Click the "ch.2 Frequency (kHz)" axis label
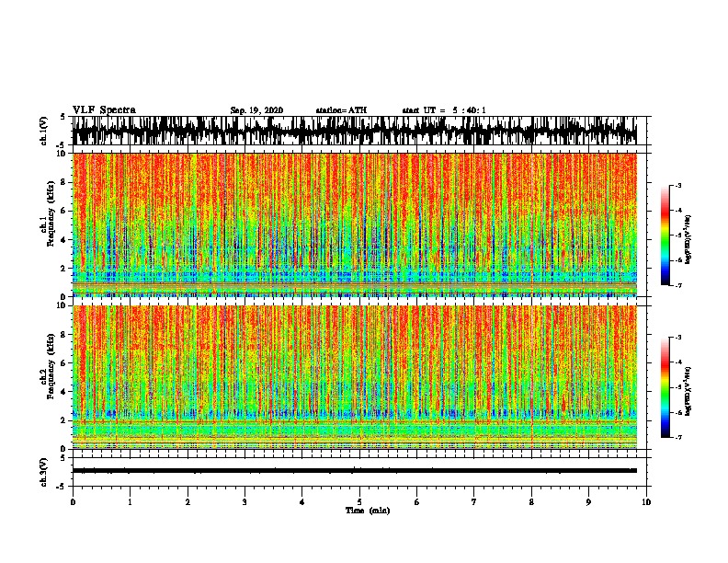 [48, 366]
